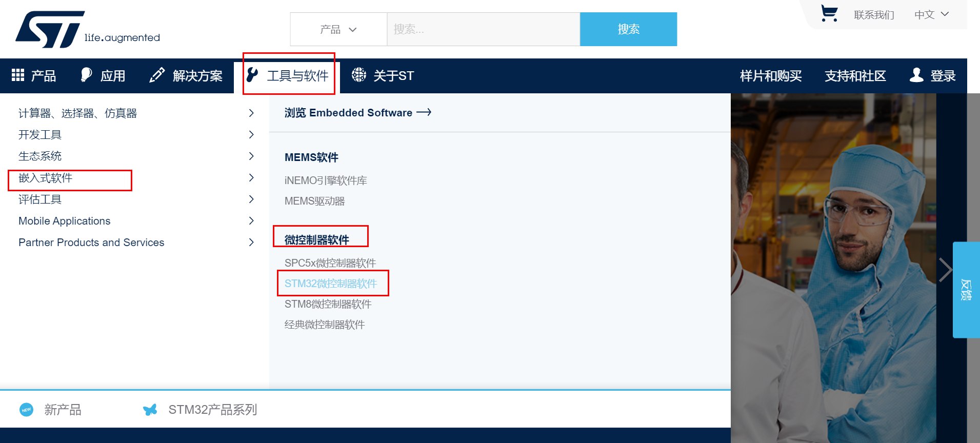Open the STM32微控制器软件 link

[331, 284]
